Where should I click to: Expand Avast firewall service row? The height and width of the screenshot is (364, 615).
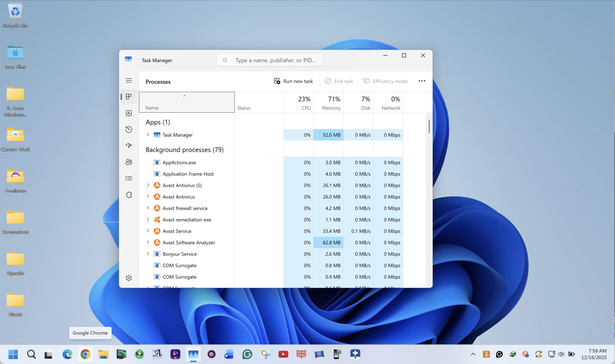point(148,208)
